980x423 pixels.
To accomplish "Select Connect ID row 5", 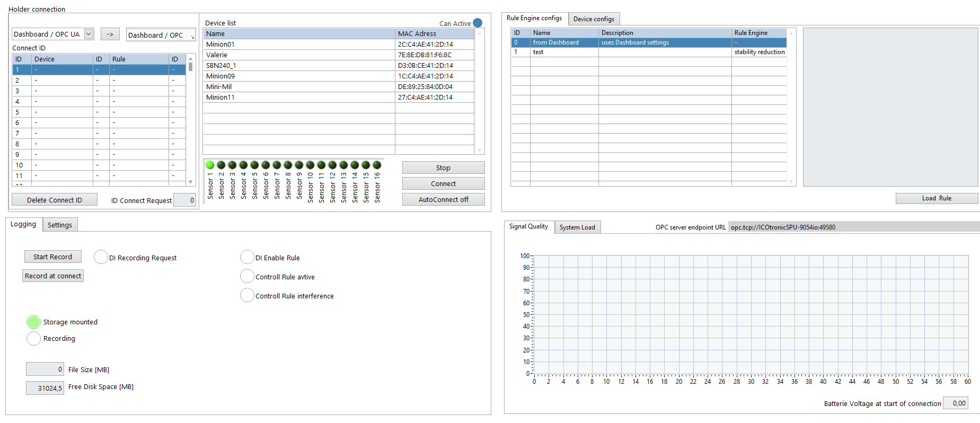I will click(x=99, y=112).
